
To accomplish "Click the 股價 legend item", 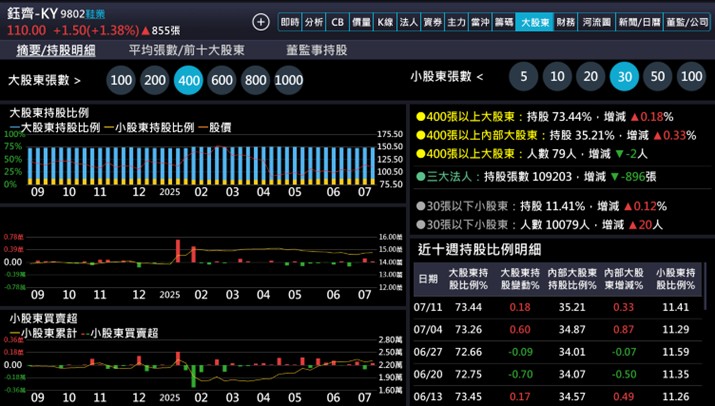I will tap(215, 127).
